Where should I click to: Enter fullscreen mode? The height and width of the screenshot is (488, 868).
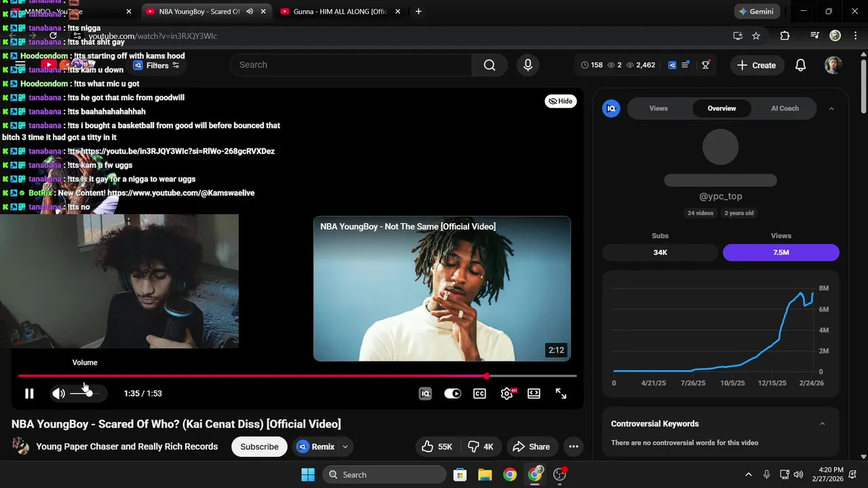pos(561,394)
